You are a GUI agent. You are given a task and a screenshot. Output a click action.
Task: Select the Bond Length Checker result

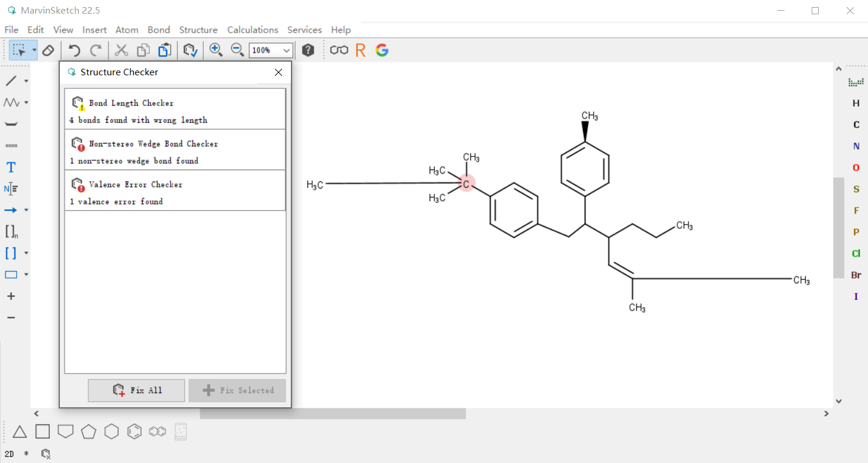[x=175, y=109]
